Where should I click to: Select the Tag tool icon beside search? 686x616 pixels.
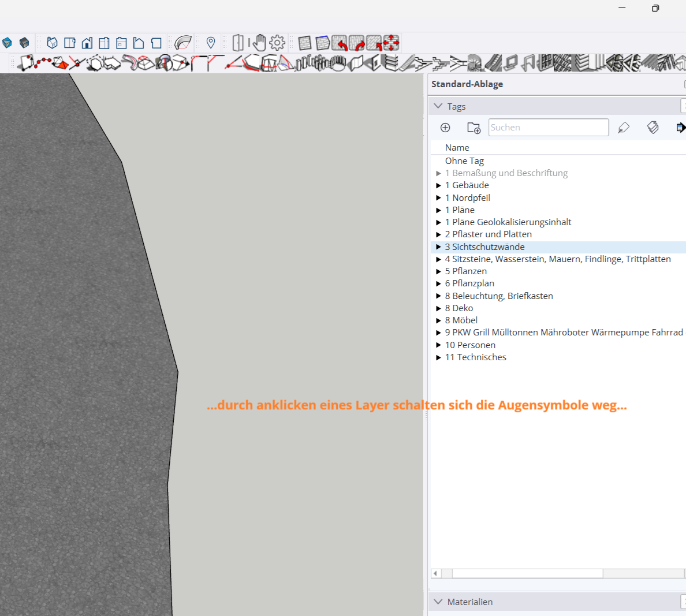[x=624, y=128]
